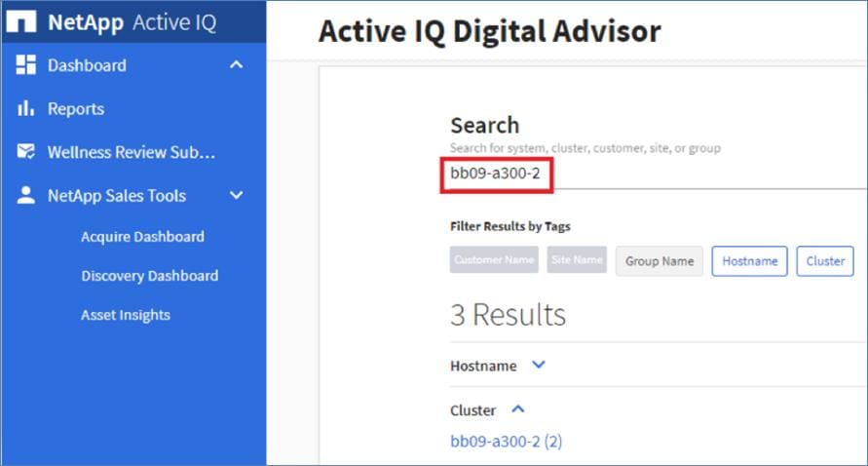The height and width of the screenshot is (466, 868).
Task: Click the search hint text line
Action: coord(585,148)
